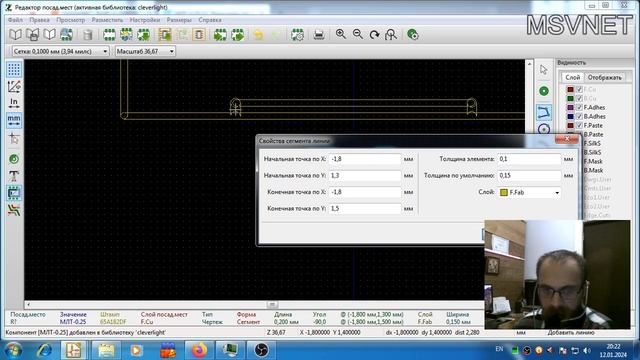Toggle B.Adhes layer visibility checkbox
The height and width of the screenshot is (360, 640).
[579, 116]
